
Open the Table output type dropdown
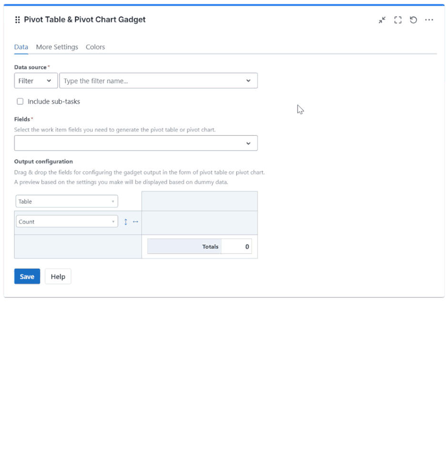[x=66, y=201]
